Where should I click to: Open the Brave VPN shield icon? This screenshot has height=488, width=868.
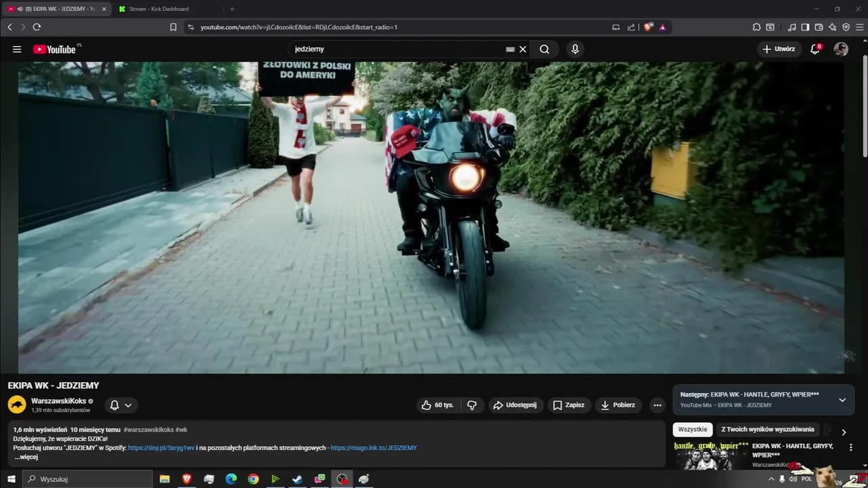(846, 27)
